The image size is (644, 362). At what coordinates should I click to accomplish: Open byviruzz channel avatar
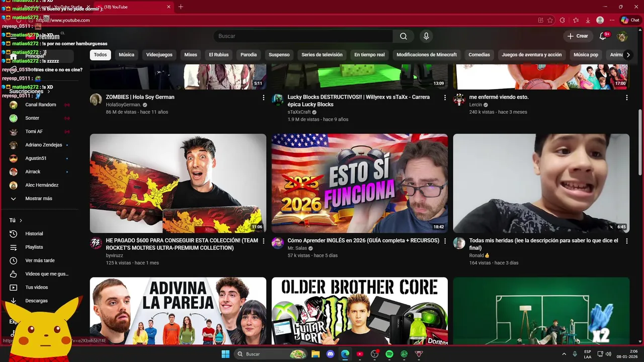click(96, 243)
